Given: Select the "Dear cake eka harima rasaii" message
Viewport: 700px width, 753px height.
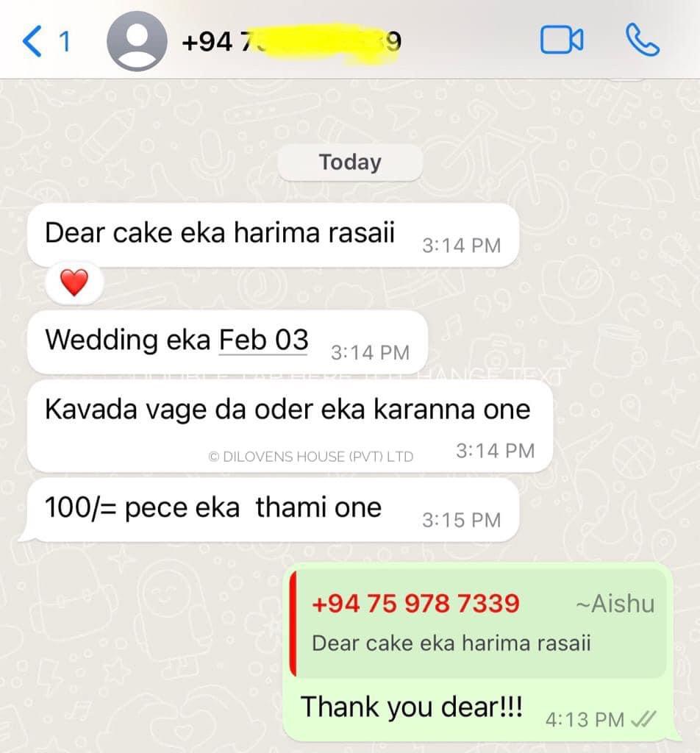Looking at the screenshot, I should tap(274, 235).
